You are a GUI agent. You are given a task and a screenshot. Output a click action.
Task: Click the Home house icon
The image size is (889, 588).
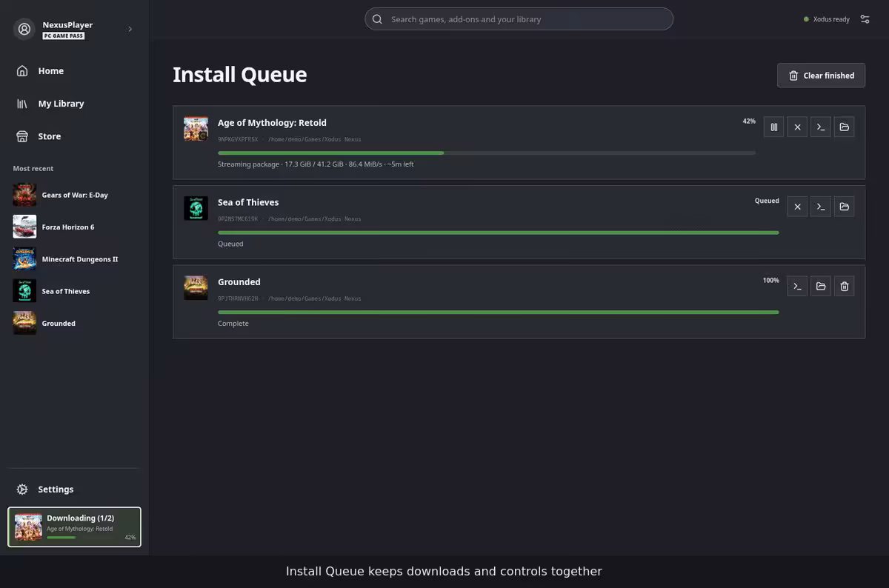tap(22, 71)
